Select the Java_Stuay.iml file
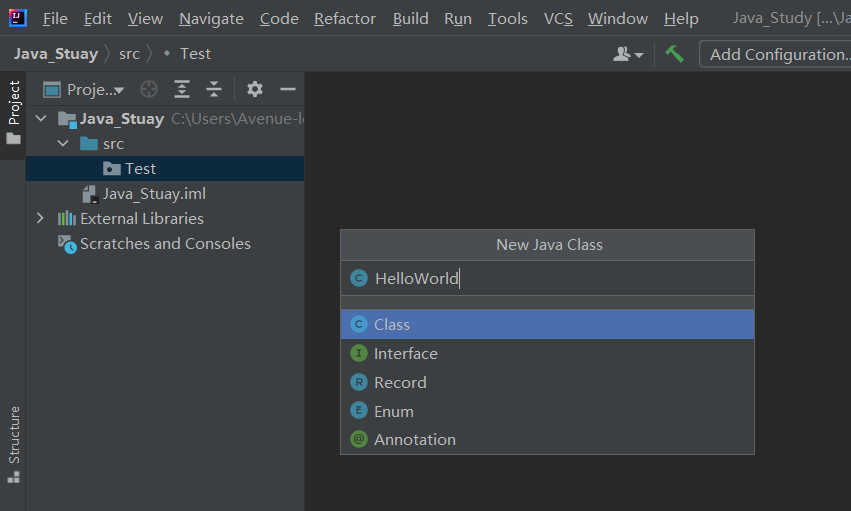This screenshot has width=851, height=511. pyautogui.click(x=154, y=194)
